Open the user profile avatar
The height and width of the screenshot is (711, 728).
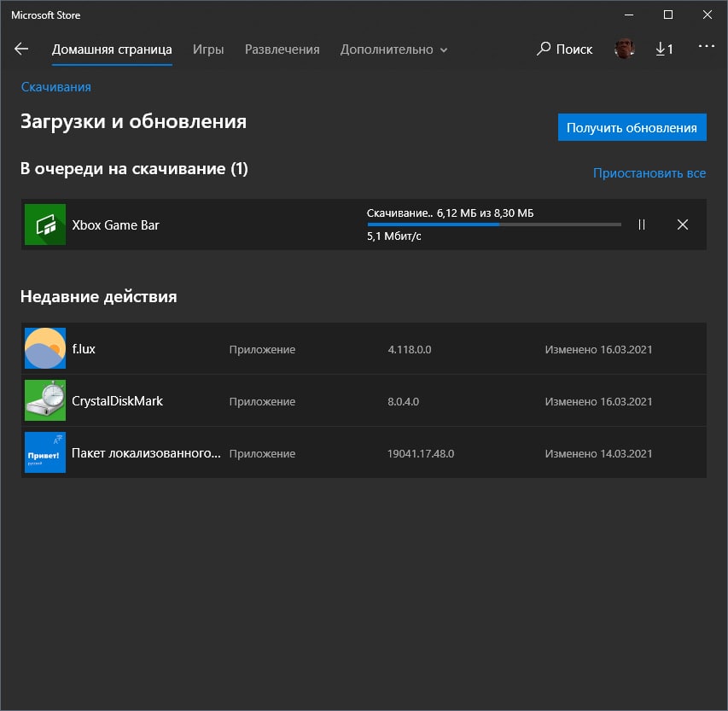click(625, 49)
